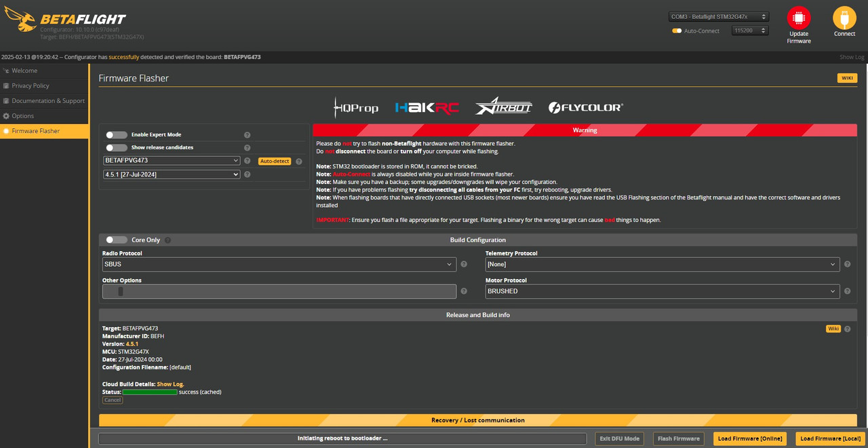Open Documentation & Support sidebar tab
The width and height of the screenshot is (868, 448).
(44, 100)
